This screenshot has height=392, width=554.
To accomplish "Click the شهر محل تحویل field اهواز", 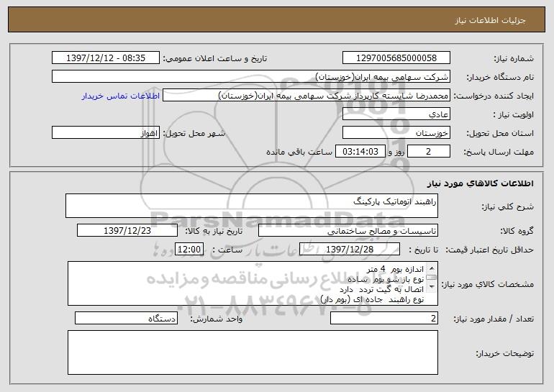I will click(x=106, y=133).
